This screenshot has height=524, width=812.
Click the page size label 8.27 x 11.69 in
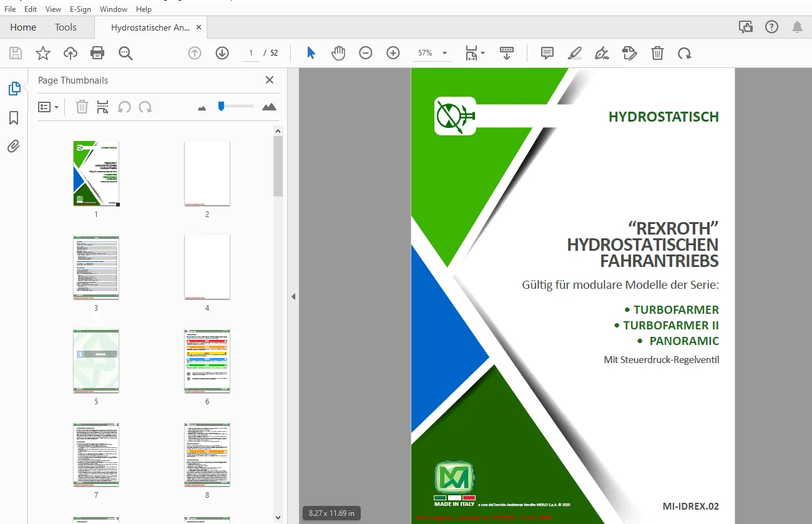[x=331, y=513]
